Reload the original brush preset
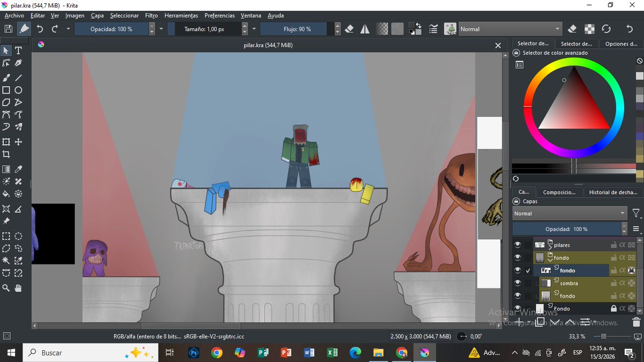Image resolution: width=644 pixels, height=362 pixels. (606, 29)
